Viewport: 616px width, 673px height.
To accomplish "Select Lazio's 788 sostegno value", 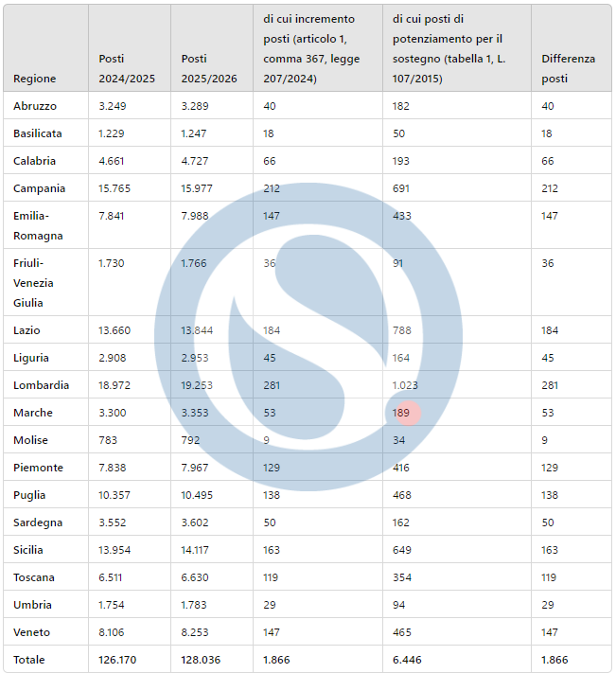I will point(402,330).
